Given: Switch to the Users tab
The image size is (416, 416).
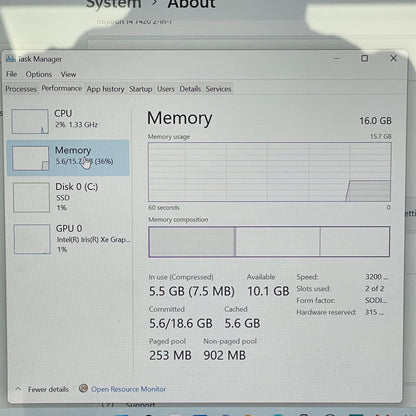Looking at the screenshot, I should click(166, 89).
